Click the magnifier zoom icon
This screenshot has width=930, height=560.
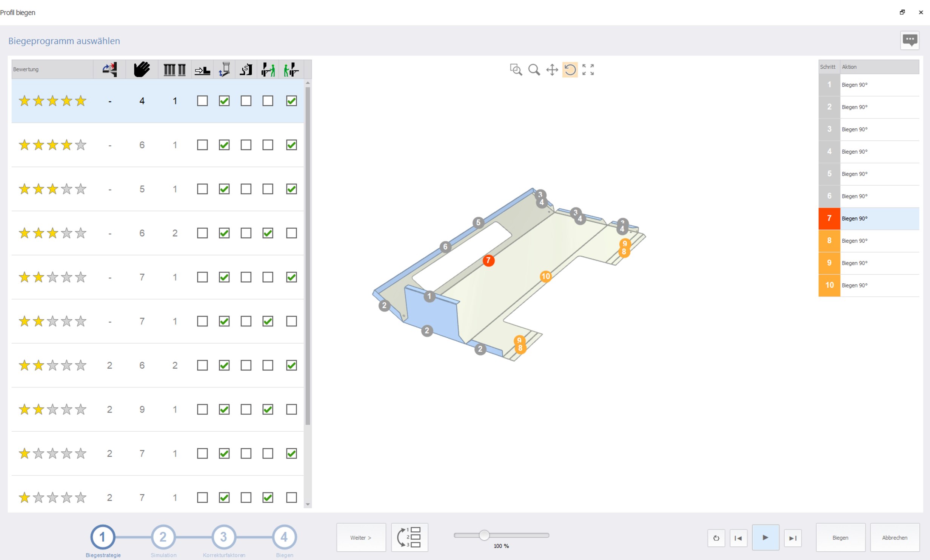(x=534, y=70)
